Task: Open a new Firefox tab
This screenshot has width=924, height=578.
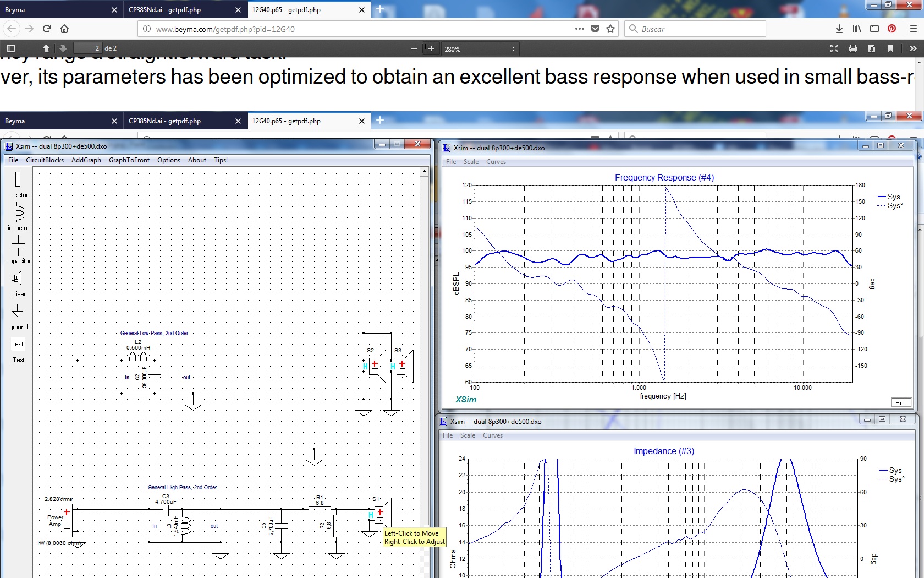Action: [380, 9]
